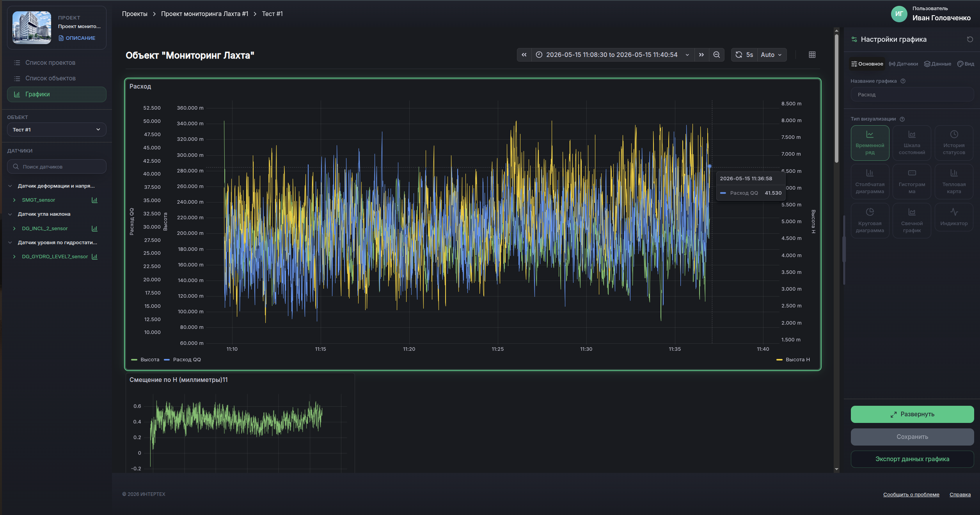The height and width of the screenshot is (515, 980).
Task: Select История статусов visualization type
Action: tap(954, 143)
